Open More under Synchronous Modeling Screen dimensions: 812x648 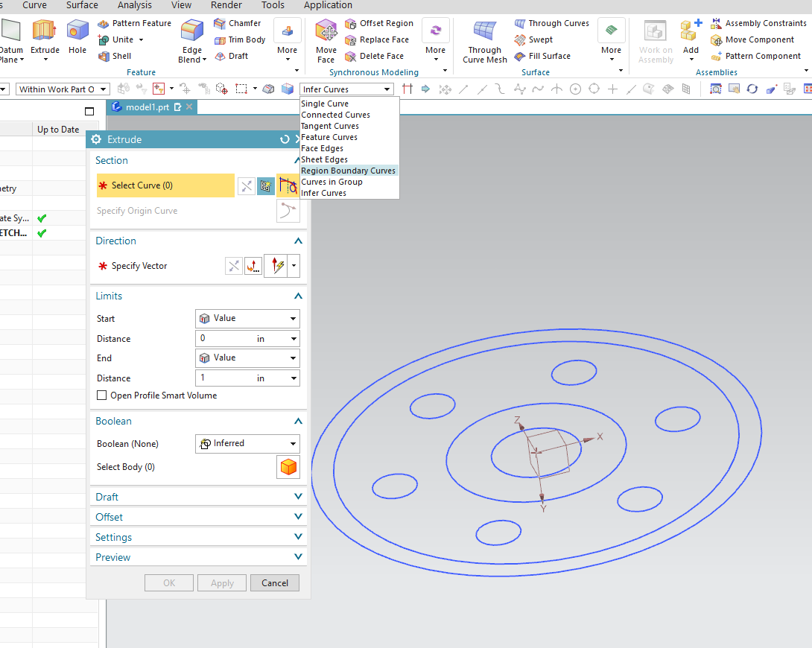436,40
